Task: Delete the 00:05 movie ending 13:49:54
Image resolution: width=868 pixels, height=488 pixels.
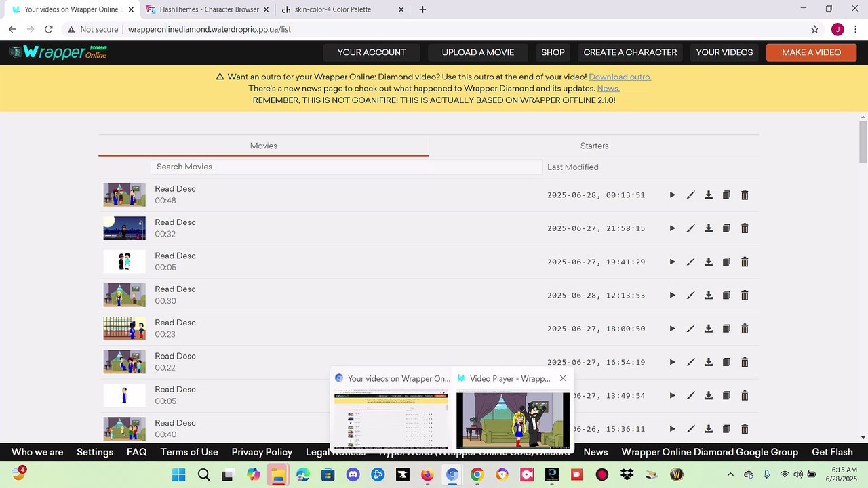Action: tap(745, 396)
